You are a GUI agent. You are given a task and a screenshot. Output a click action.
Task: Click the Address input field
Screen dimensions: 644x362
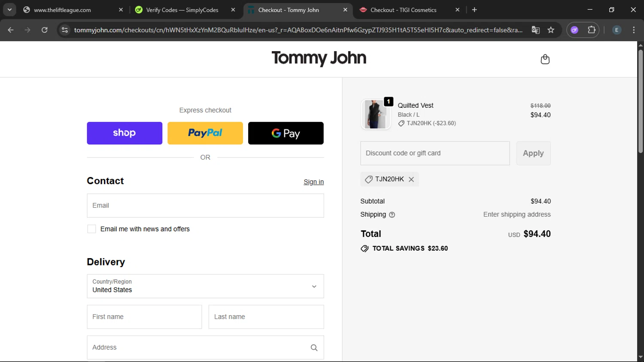click(x=205, y=347)
